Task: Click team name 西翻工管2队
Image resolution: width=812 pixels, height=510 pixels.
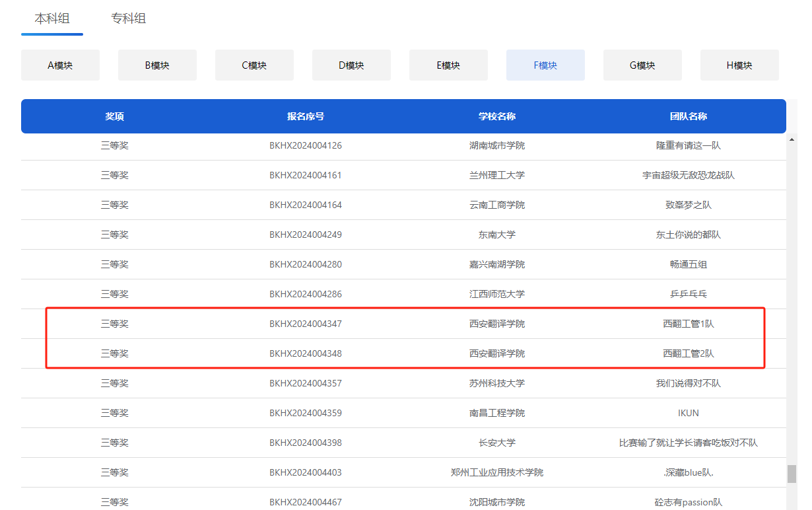Action: pos(689,353)
